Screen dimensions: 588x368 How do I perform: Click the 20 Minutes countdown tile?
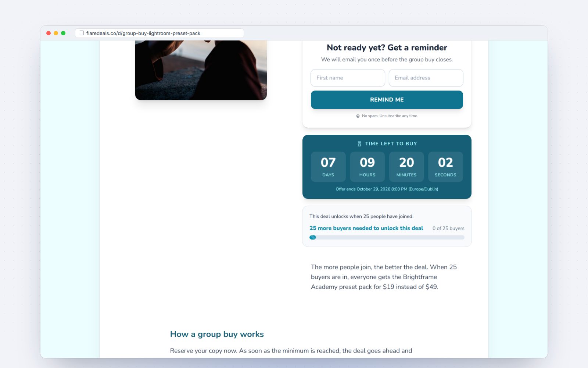[406, 167]
